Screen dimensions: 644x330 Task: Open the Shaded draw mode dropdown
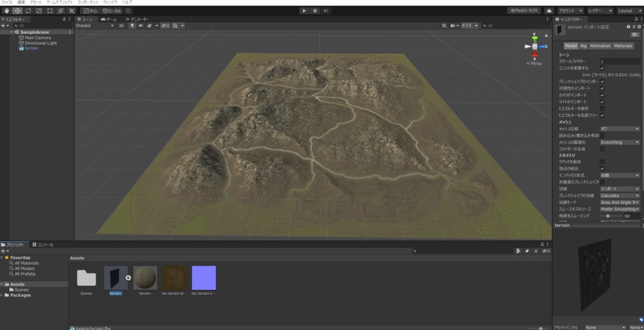click(x=95, y=25)
